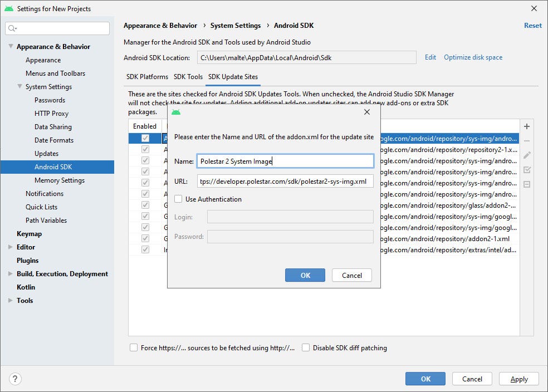The image size is (548, 392).
Task: Open Updates settings
Action: pos(46,154)
